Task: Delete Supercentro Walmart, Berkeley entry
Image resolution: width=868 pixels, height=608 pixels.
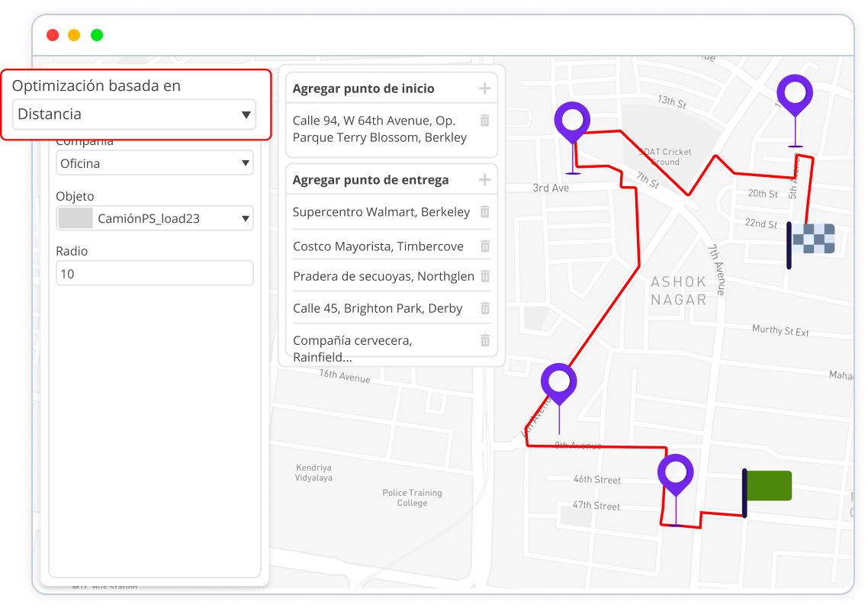Action: [x=485, y=211]
